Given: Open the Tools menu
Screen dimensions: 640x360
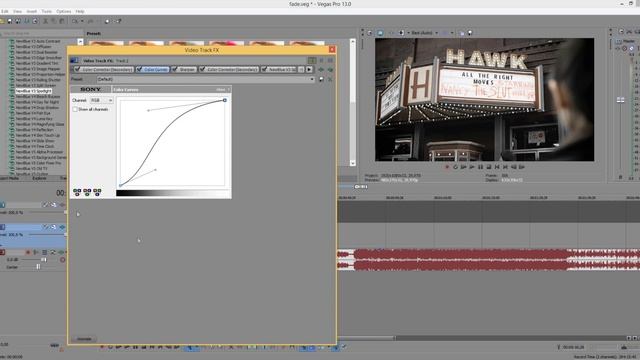Looking at the screenshot, I should coord(47,11).
